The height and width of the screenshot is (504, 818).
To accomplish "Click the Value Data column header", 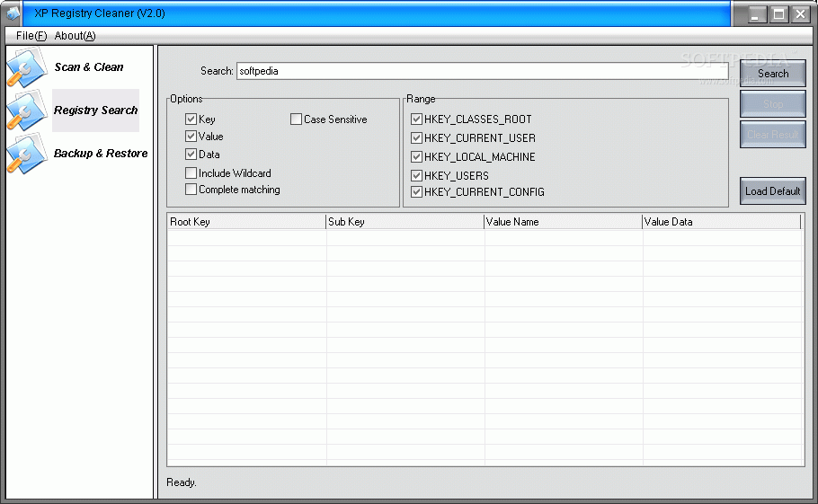I will (722, 222).
